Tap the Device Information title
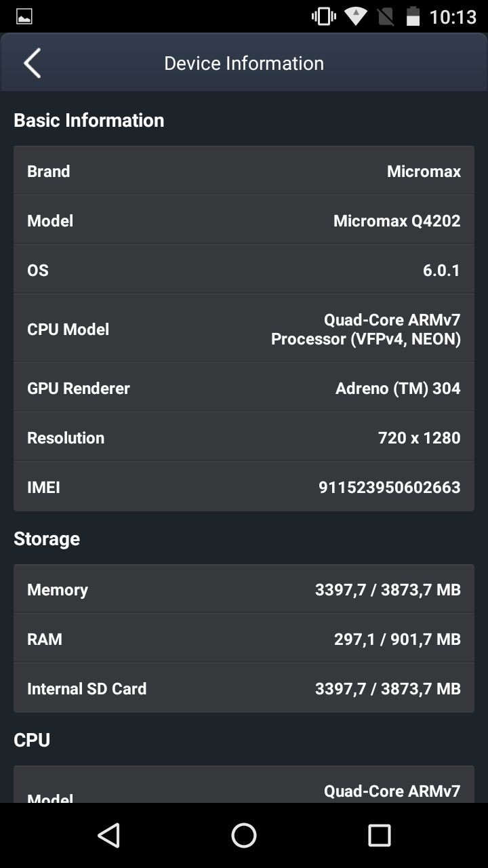 pos(244,63)
